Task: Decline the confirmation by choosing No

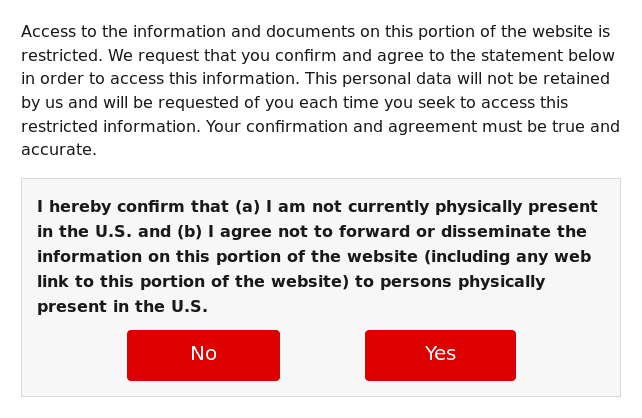Action: [x=203, y=355]
